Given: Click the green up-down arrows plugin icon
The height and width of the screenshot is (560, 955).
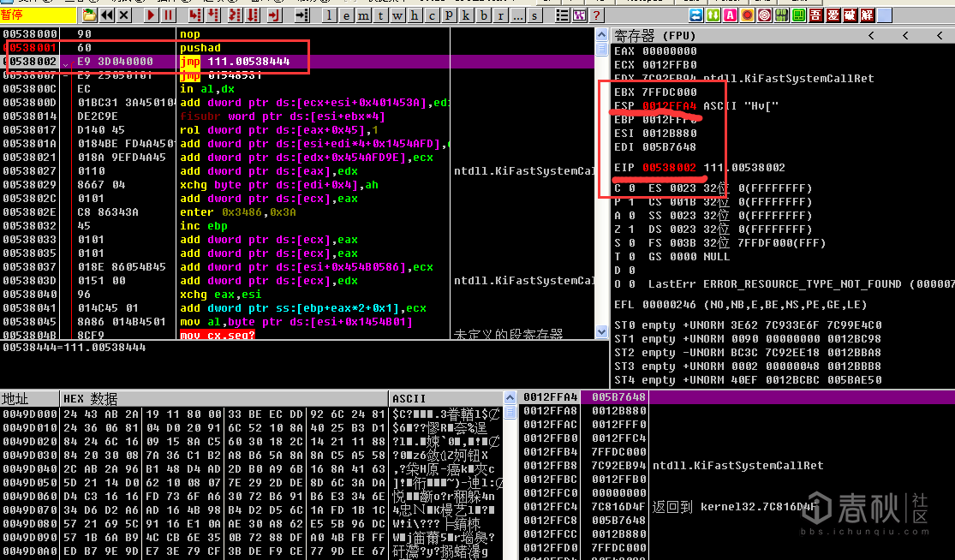Looking at the screenshot, I should [713, 15].
